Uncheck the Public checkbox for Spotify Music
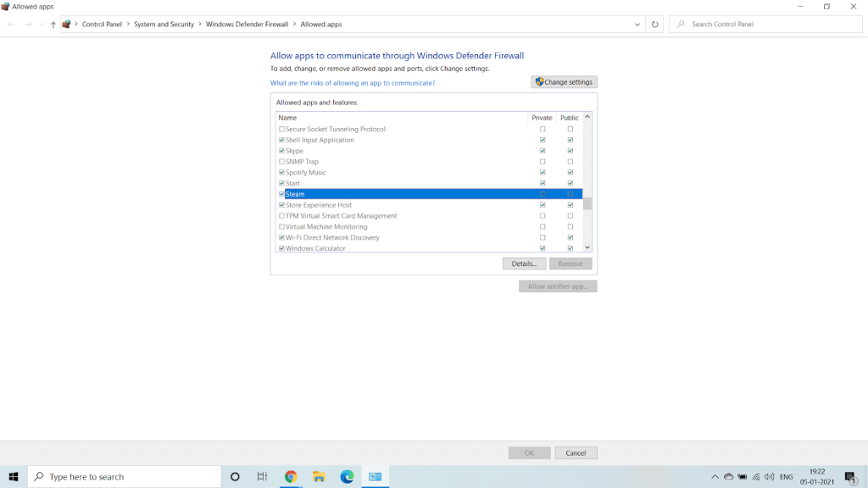 pyautogui.click(x=570, y=172)
